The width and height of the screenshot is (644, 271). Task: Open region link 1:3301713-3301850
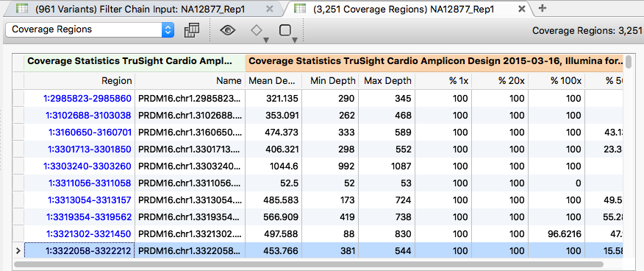coord(90,149)
